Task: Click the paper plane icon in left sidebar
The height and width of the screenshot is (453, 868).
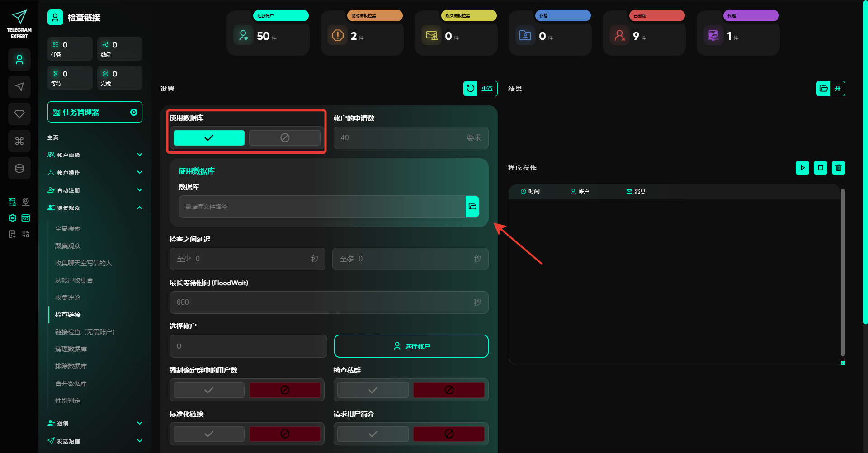Action: (19, 87)
